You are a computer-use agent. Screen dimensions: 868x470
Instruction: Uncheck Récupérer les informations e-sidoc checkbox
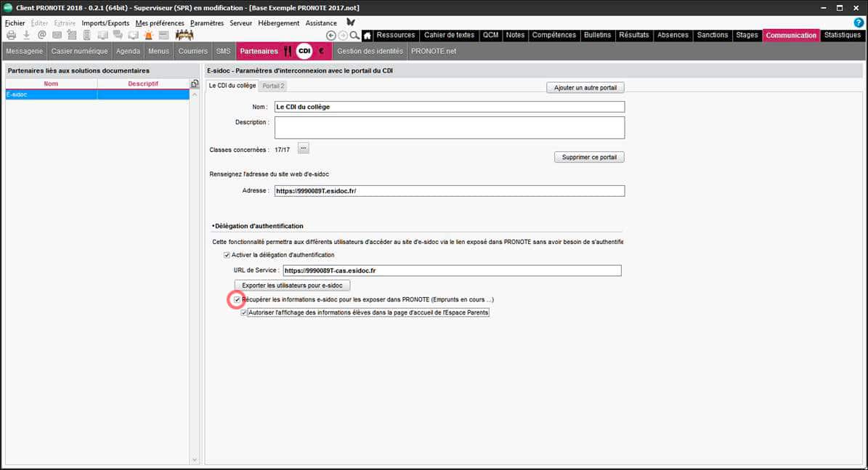pyautogui.click(x=238, y=299)
